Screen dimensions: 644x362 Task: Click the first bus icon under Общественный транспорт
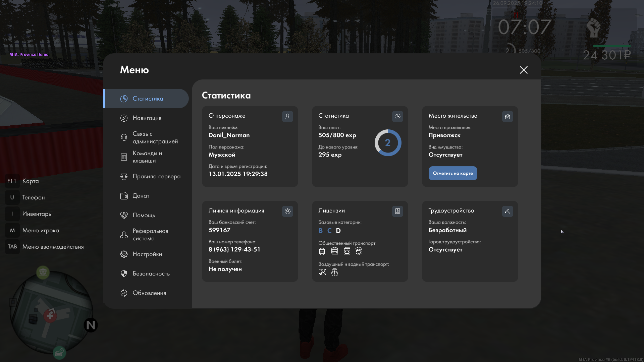pyautogui.click(x=322, y=251)
